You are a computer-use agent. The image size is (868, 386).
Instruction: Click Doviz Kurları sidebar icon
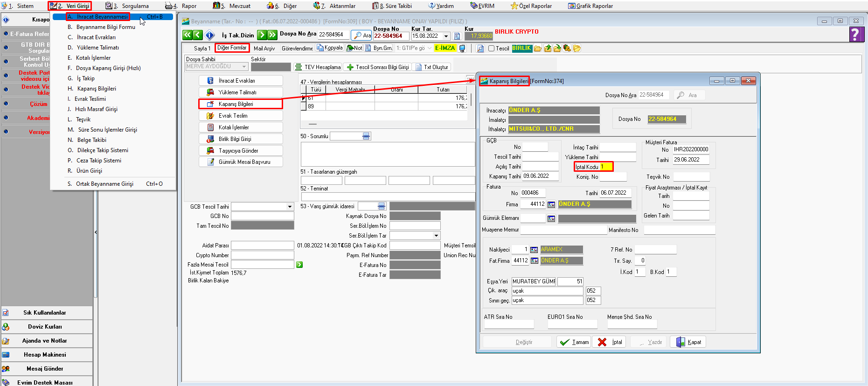click(x=6, y=327)
